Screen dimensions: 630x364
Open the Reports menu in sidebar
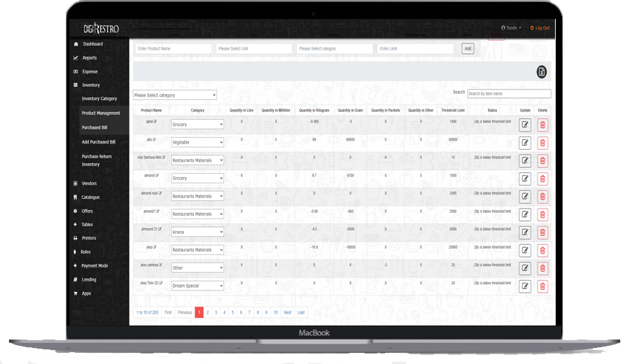pyautogui.click(x=90, y=58)
